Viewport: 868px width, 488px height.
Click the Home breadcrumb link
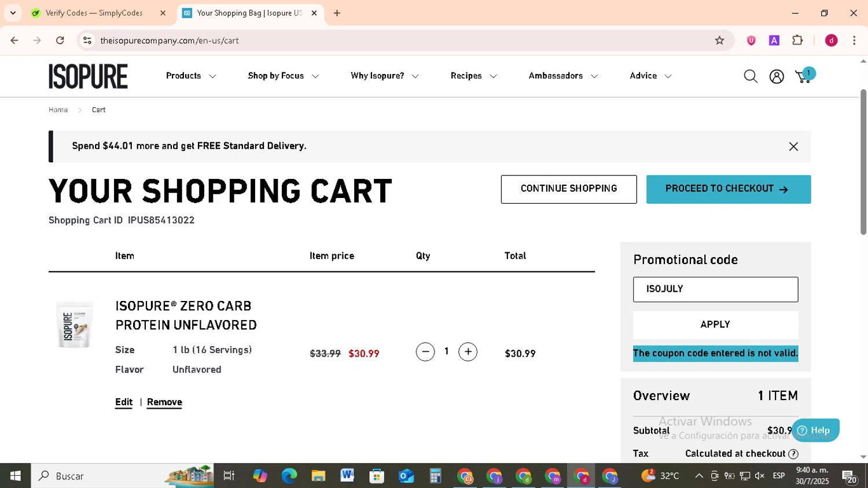coord(58,110)
